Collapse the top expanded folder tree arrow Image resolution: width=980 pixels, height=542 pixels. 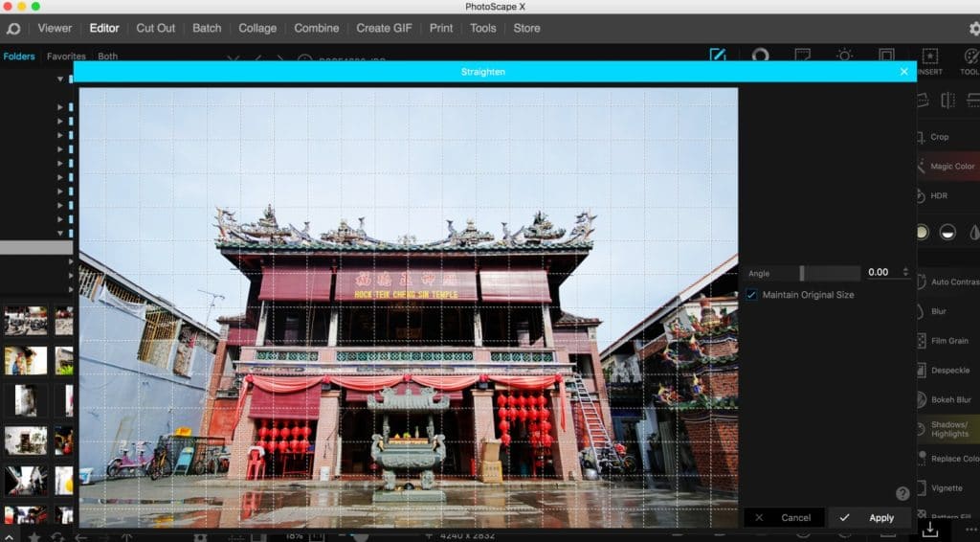click(x=59, y=79)
